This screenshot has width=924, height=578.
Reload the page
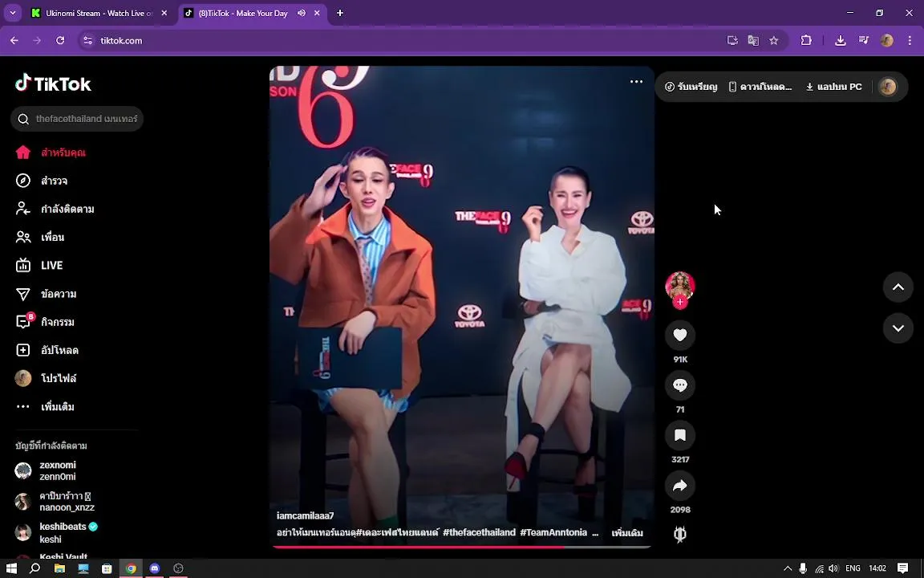[60, 41]
